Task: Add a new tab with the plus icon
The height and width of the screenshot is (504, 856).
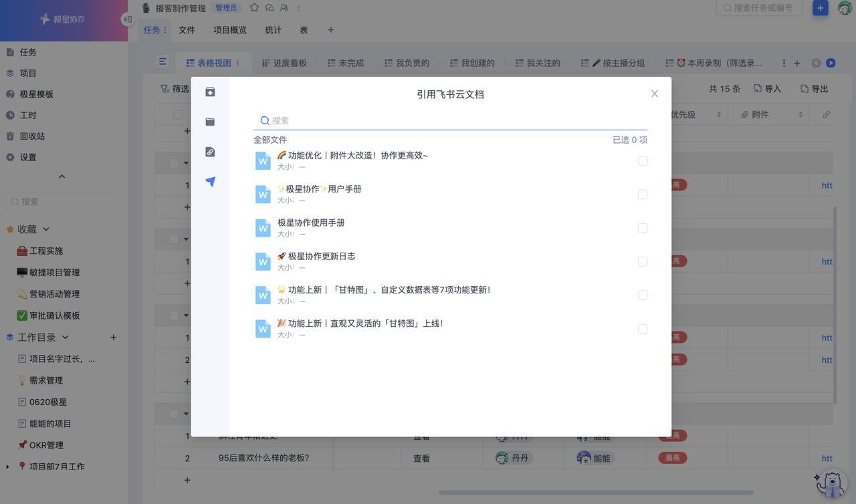Action: click(x=330, y=30)
